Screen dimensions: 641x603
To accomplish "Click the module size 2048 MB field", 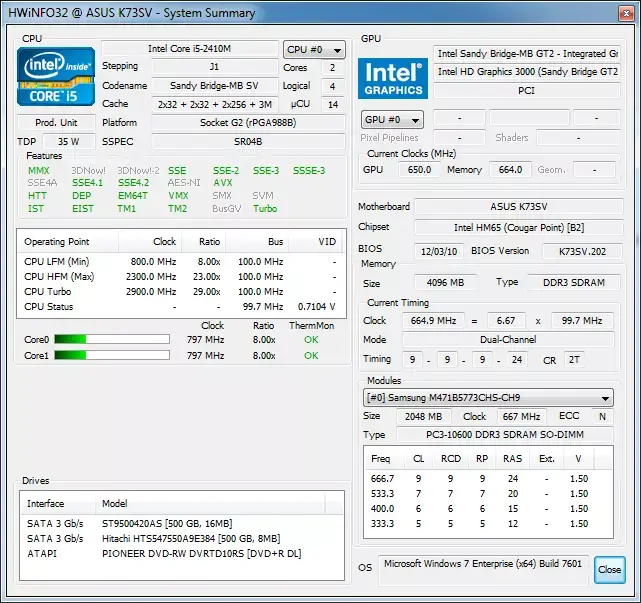I will [424, 417].
